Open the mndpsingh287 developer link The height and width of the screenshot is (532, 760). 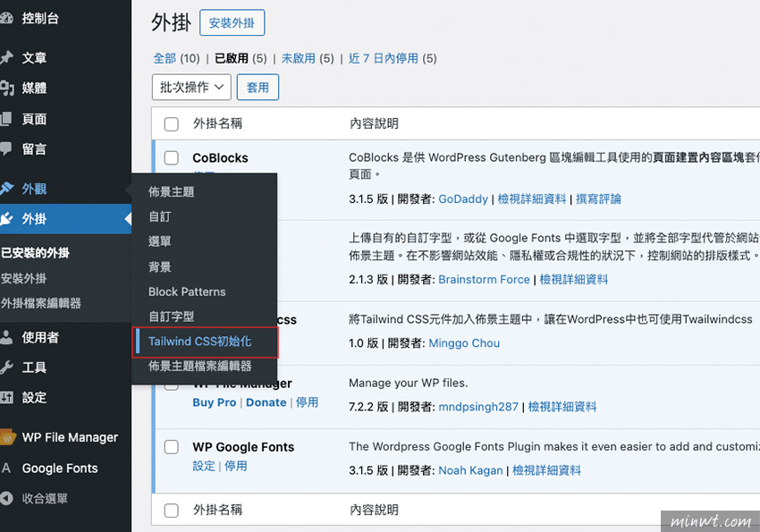[478, 407]
